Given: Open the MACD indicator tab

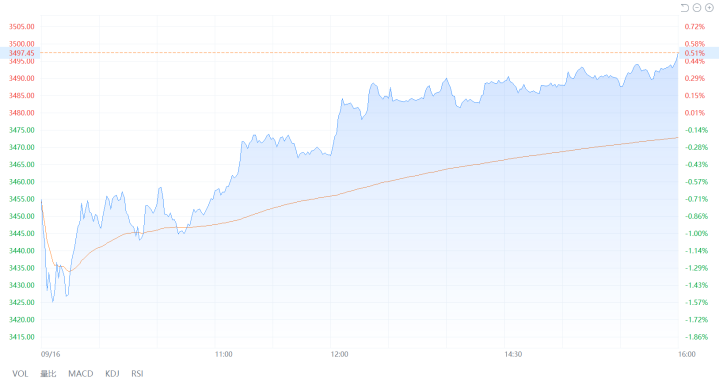Looking at the screenshot, I should (x=81, y=374).
